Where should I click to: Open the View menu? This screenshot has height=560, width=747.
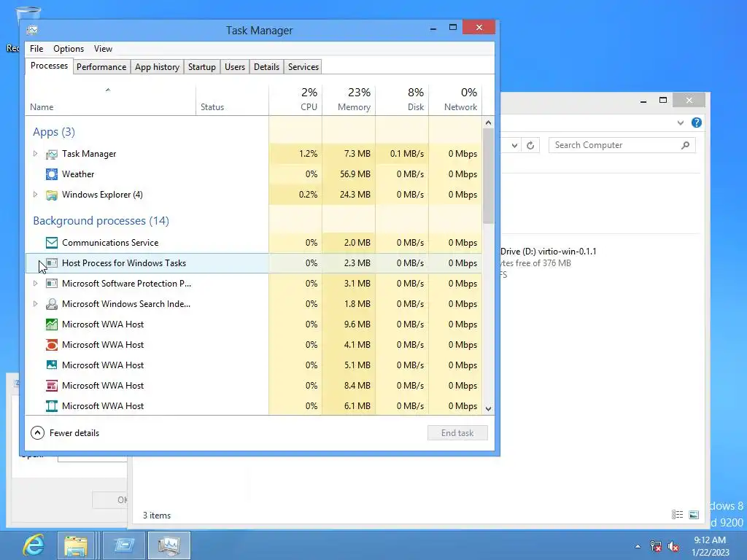click(x=103, y=49)
